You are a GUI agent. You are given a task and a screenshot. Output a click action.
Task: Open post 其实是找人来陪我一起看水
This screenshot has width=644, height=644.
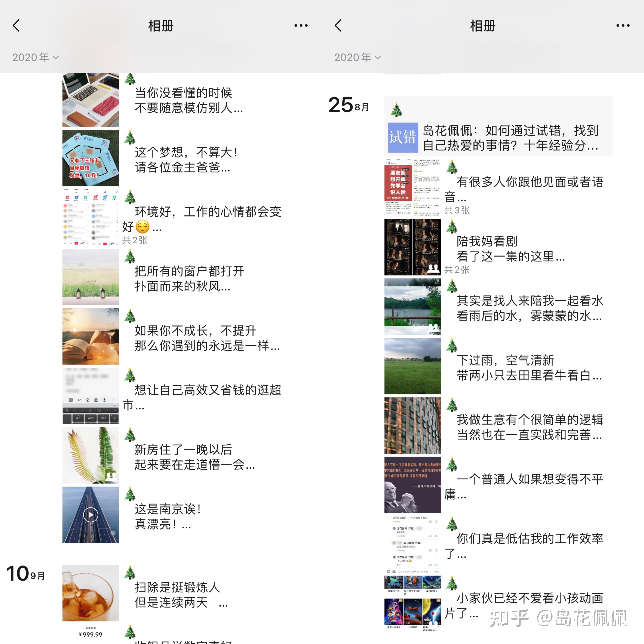(530, 308)
